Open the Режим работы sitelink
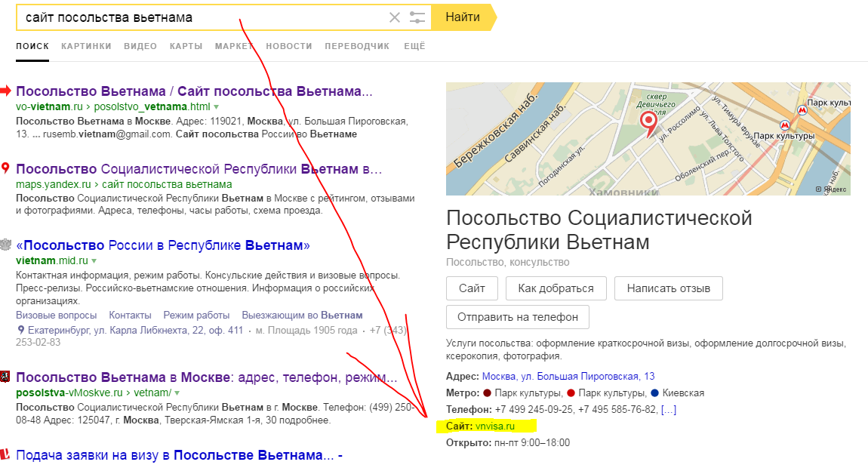868x468 pixels. [196, 315]
